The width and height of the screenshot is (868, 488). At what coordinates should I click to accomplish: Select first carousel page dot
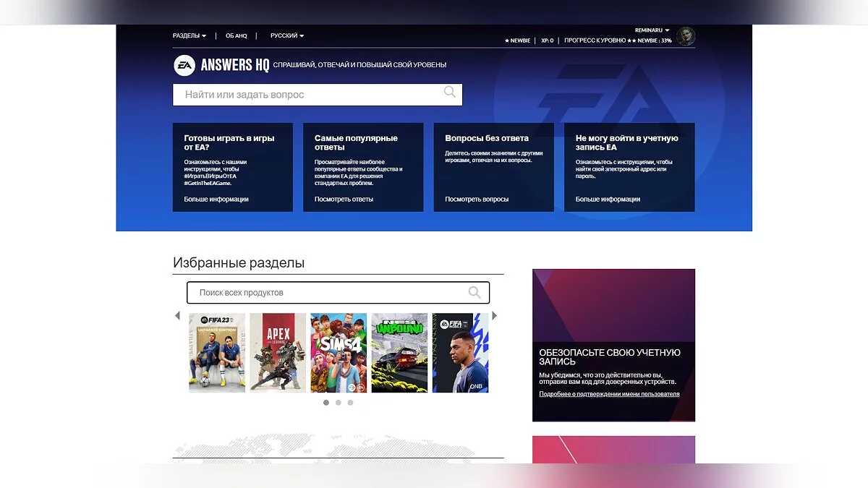click(x=326, y=403)
